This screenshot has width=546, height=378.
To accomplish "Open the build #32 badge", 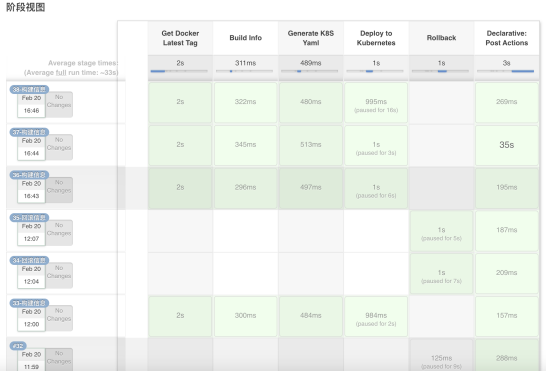I will click(18, 346).
